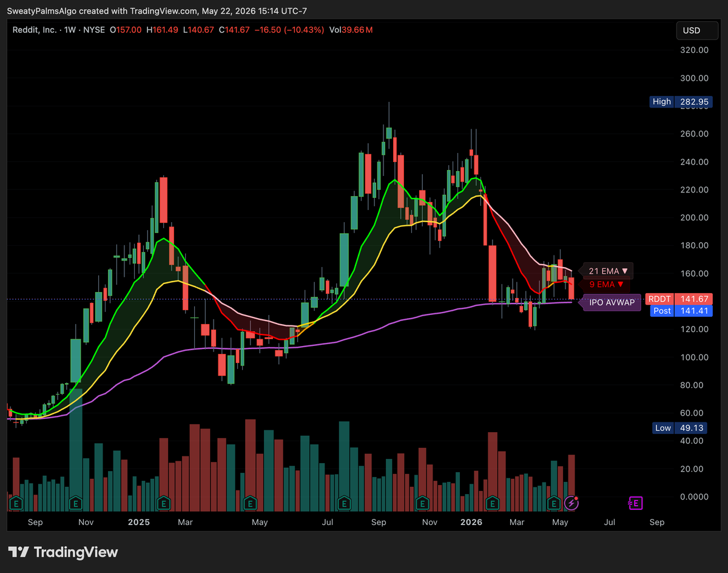Click the 240.00 price axis label
The height and width of the screenshot is (573, 728).
[695, 162]
